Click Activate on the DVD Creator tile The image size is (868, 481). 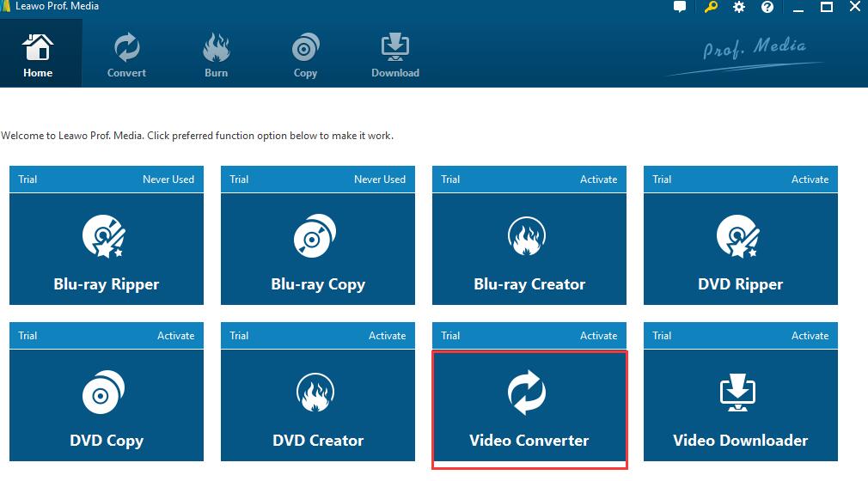[x=387, y=336]
